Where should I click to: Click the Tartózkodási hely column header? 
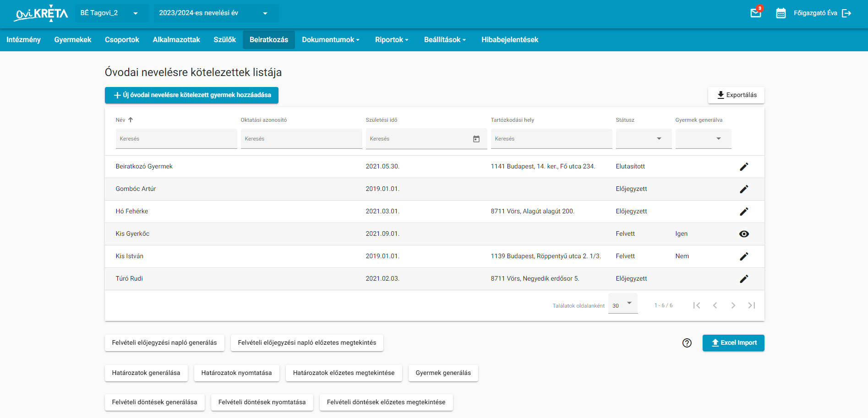(513, 120)
